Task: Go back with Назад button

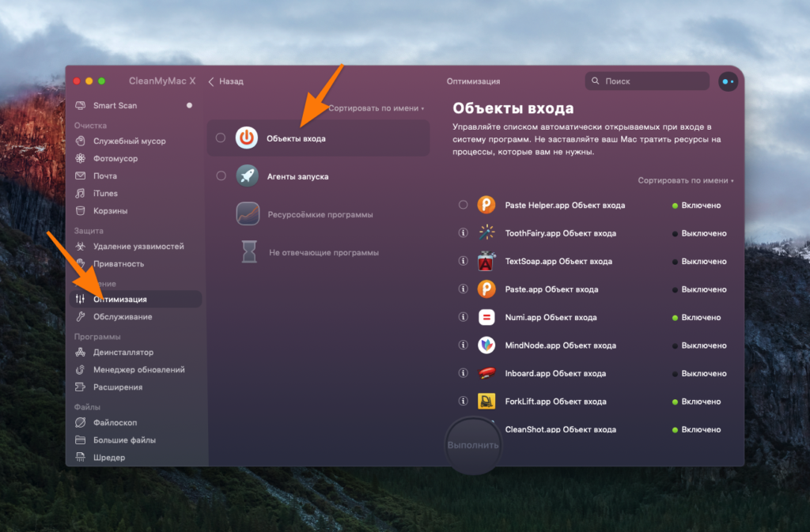Action: [x=225, y=81]
